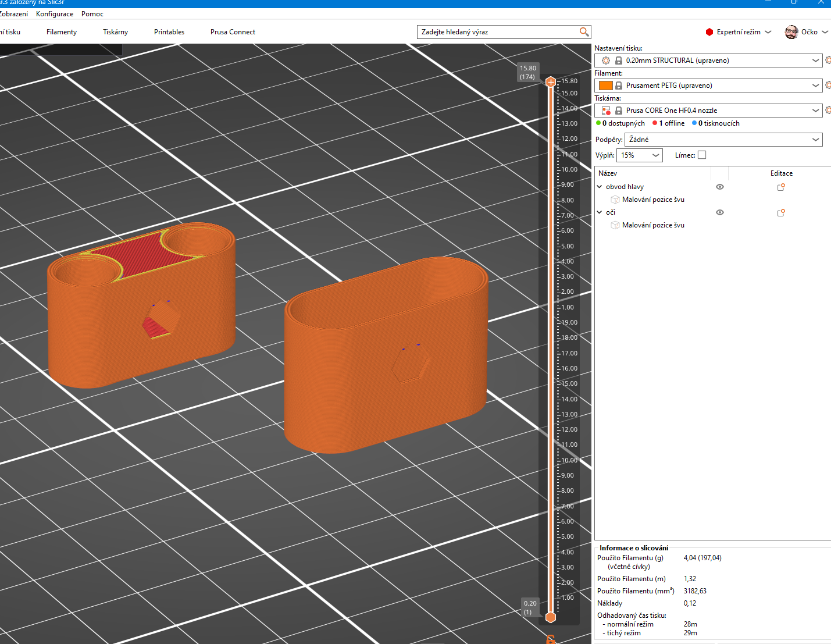831x644 pixels.
Task: Collapse the obvod hlavy tree item
Action: click(x=600, y=187)
